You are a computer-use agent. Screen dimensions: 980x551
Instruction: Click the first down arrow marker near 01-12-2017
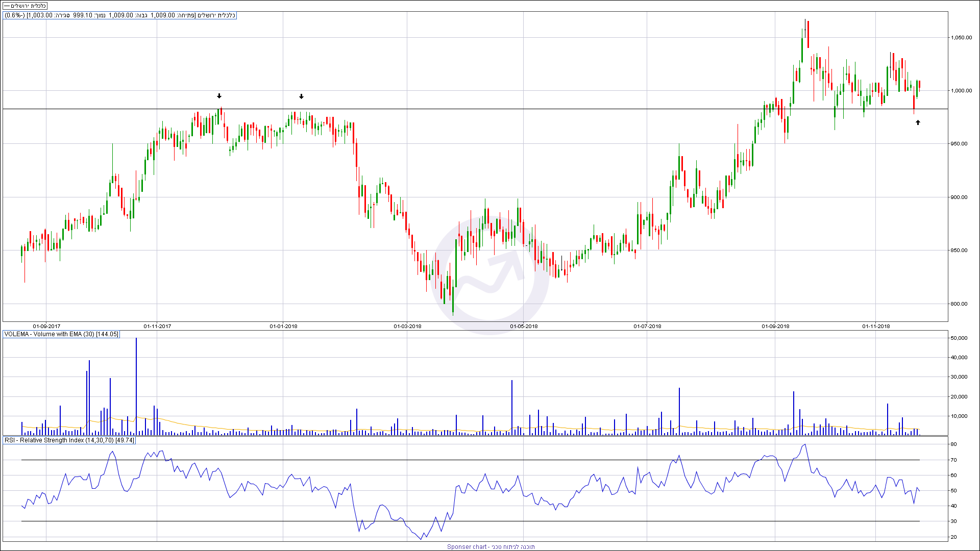219,96
